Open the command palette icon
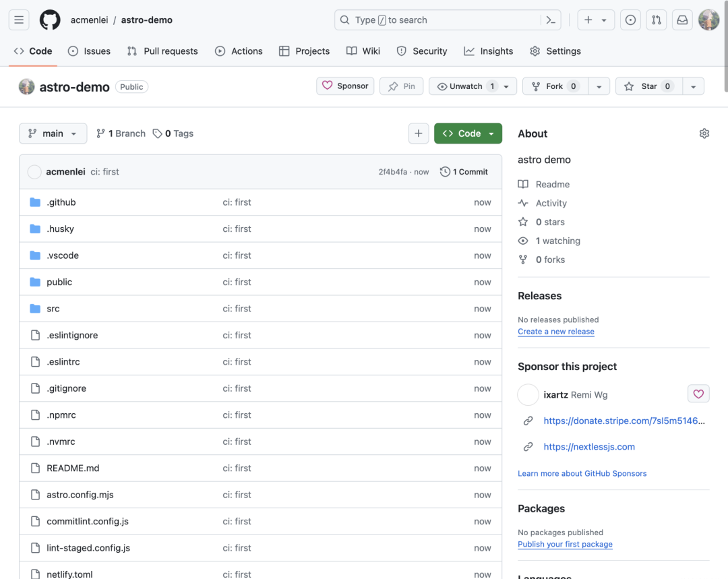Screen dimensions: 728x579 click(x=551, y=20)
